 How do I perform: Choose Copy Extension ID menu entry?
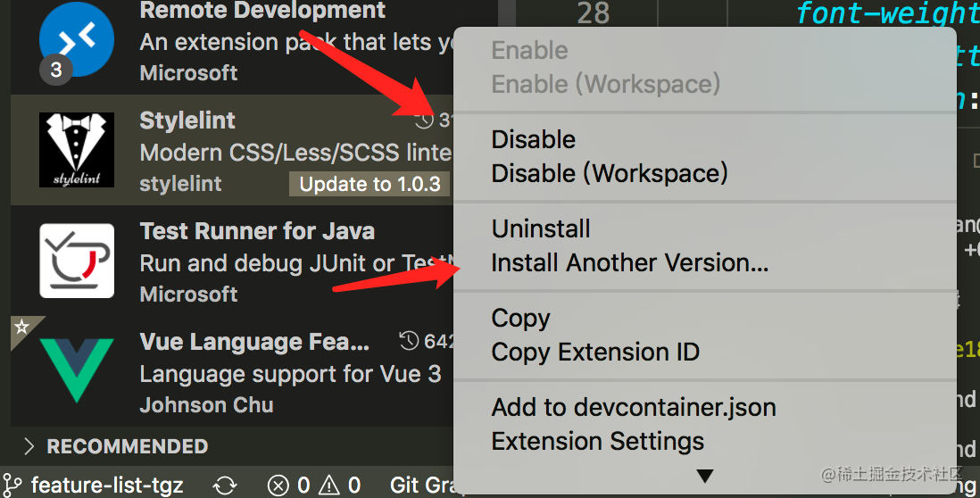pos(595,353)
